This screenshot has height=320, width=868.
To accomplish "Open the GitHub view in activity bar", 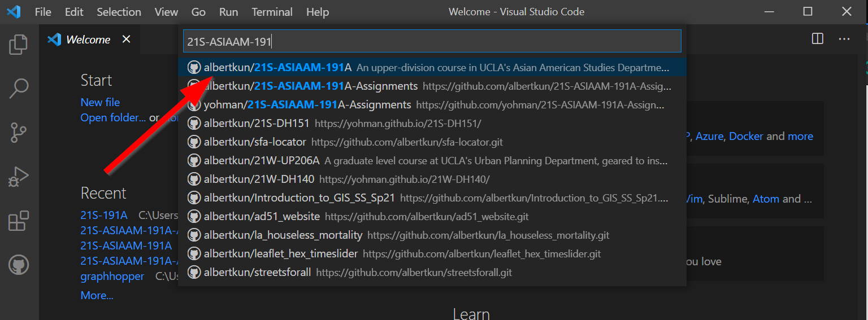I will point(19,265).
